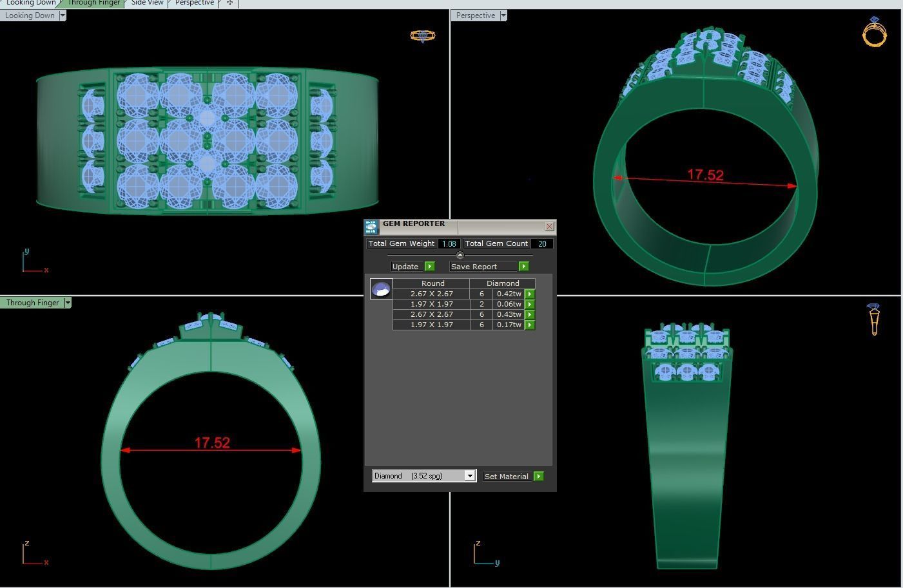Click the 0.42tw weight cell
The width and height of the screenshot is (903, 588).
(509, 294)
